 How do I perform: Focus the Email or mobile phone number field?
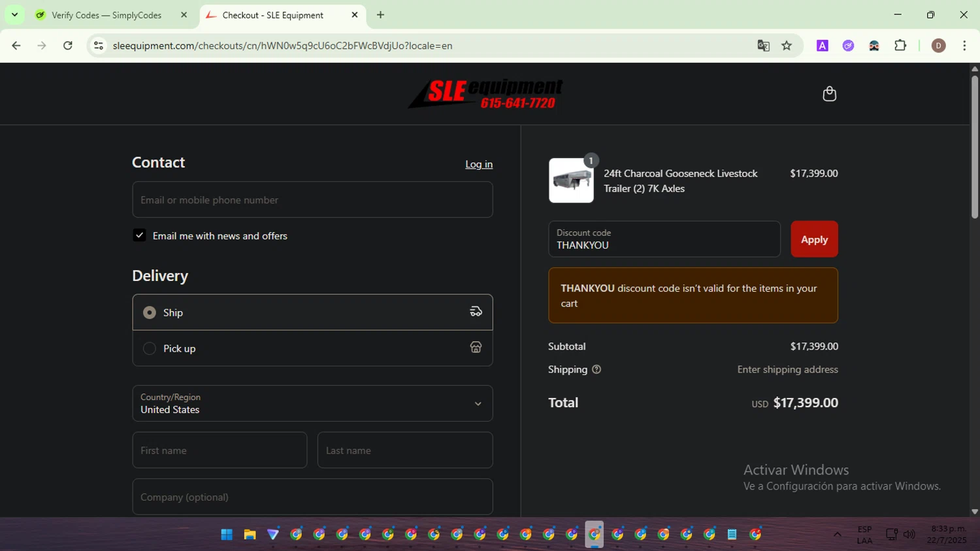pyautogui.click(x=312, y=199)
